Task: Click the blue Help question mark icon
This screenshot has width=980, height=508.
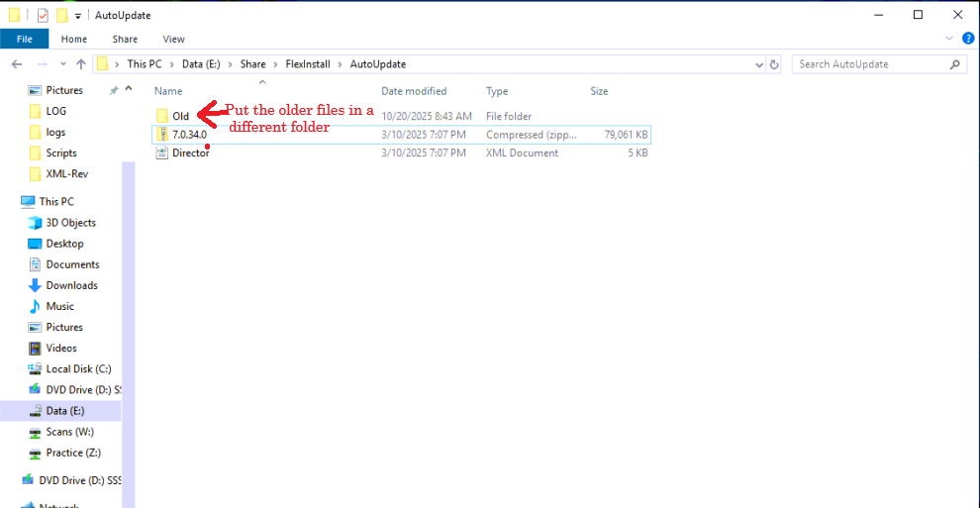Action: pyautogui.click(x=967, y=39)
